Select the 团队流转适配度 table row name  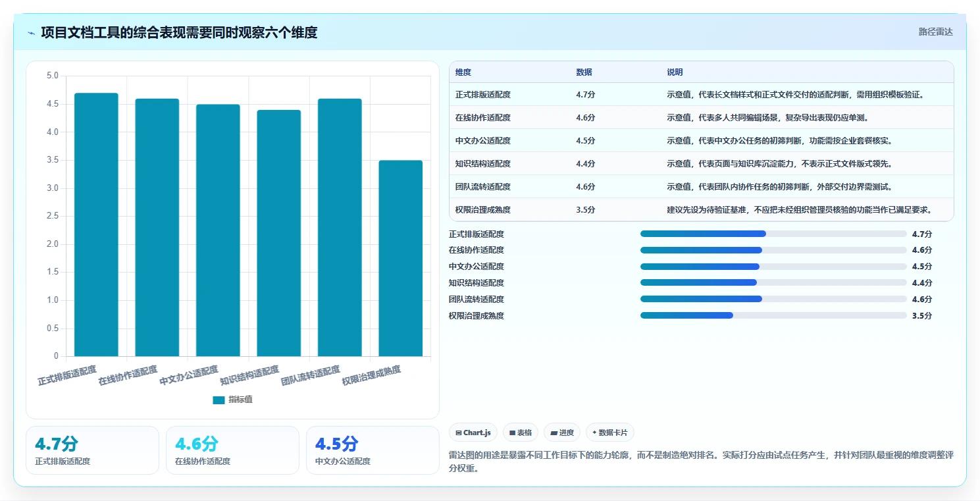tap(483, 187)
